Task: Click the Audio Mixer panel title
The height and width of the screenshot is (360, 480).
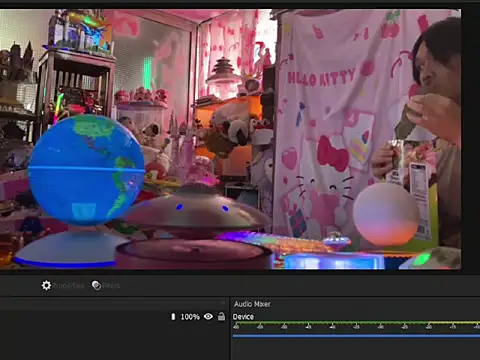Action: click(252, 304)
